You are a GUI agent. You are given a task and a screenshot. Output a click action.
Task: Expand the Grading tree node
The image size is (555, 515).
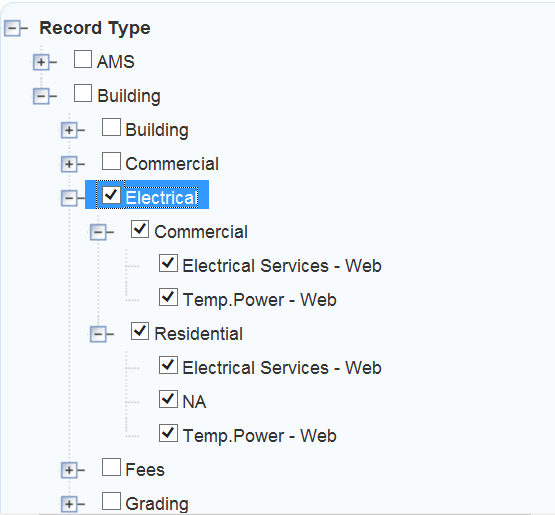pos(69,504)
